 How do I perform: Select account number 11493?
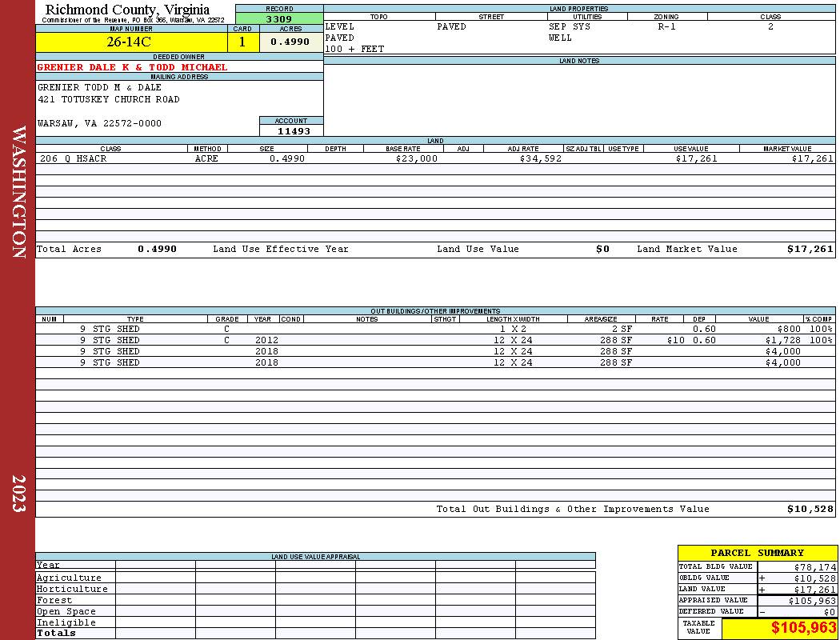294,131
